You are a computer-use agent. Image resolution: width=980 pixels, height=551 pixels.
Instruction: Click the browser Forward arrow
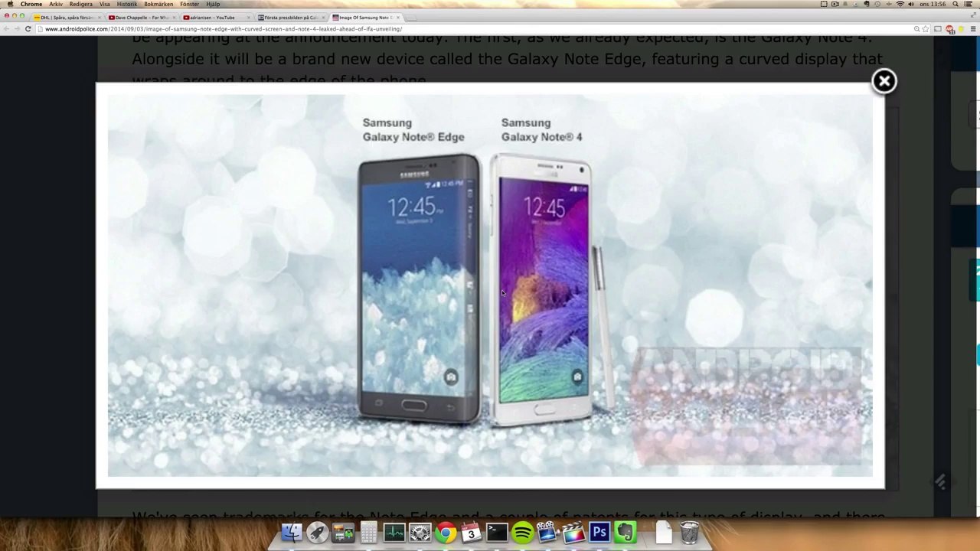click(x=17, y=29)
